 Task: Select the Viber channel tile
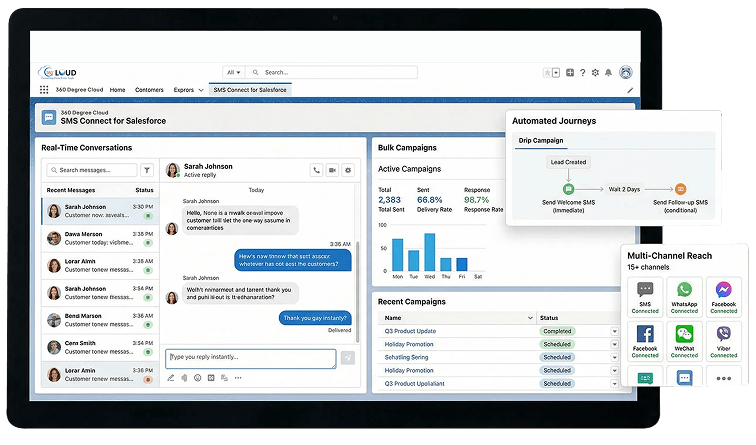pos(723,341)
